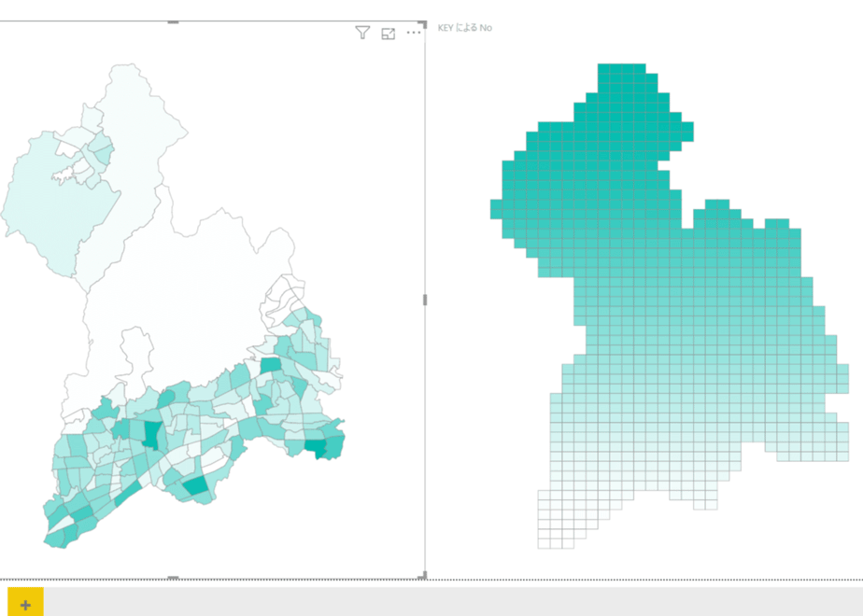
Task: Click the 'KEY による No' visual title
Action: pos(464,27)
